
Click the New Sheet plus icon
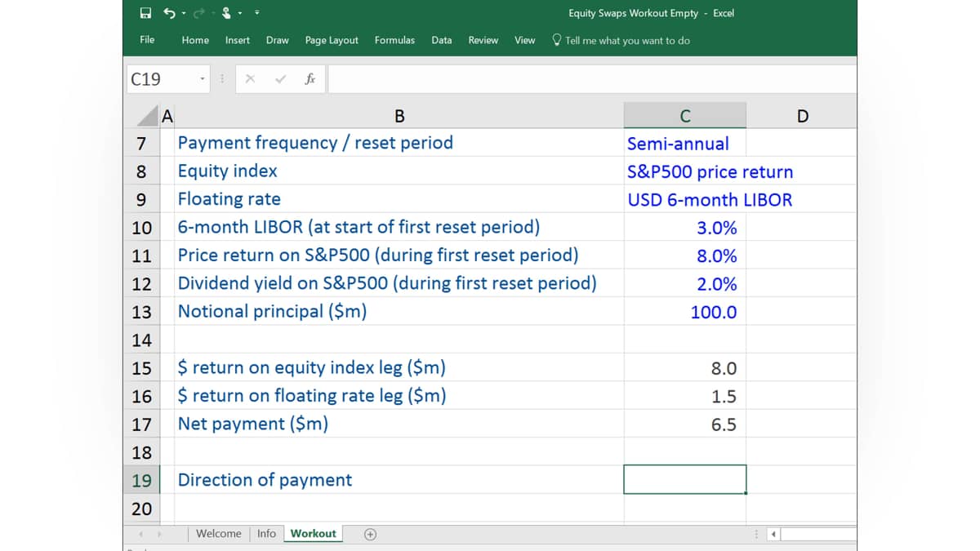[370, 534]
